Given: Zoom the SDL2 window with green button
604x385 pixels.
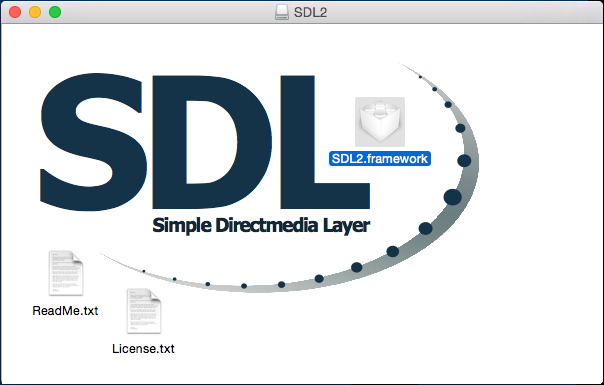Looking at the screenshot, I should pos(55,12).
